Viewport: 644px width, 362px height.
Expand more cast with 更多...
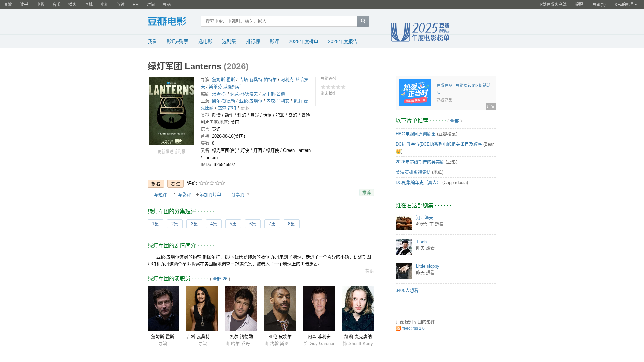(247, 108)
